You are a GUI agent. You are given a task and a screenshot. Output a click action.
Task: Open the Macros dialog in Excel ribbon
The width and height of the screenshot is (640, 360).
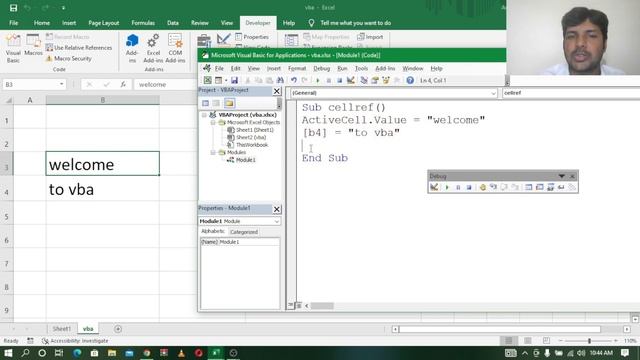pos(33,45)
